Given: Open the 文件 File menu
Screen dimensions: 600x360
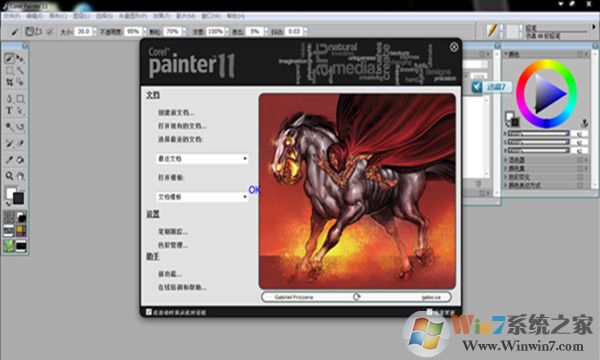Looking at the screenshot, I should [x=12, y=16].
